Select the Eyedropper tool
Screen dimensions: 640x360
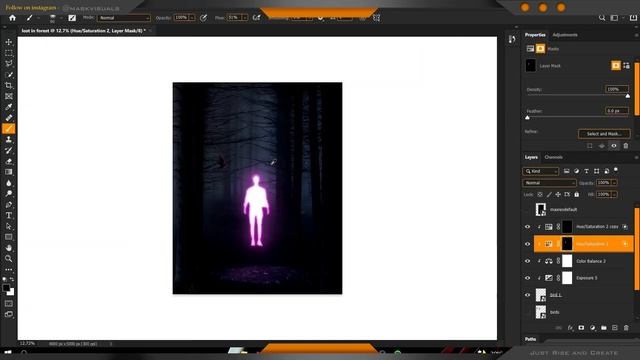tap(9, 107)
